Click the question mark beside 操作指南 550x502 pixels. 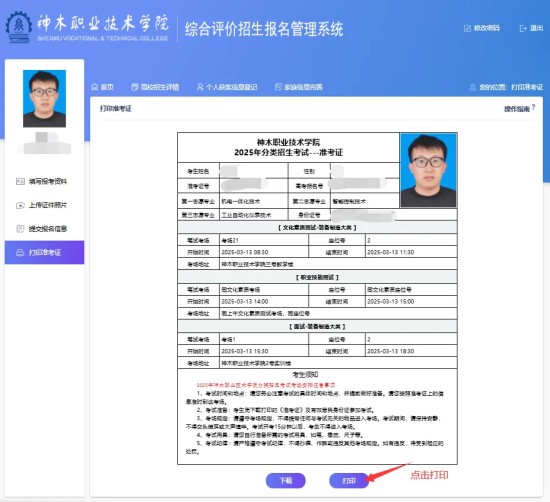pos(534,107)
